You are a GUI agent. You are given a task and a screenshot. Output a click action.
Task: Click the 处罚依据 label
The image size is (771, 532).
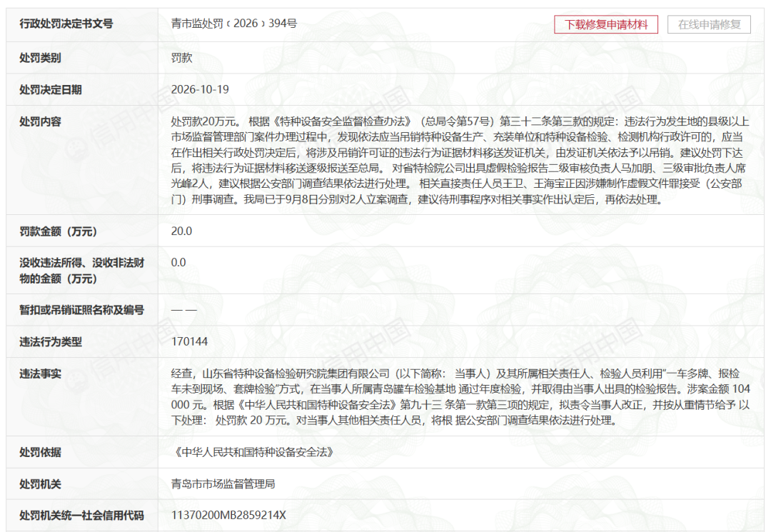pos(40,452)
